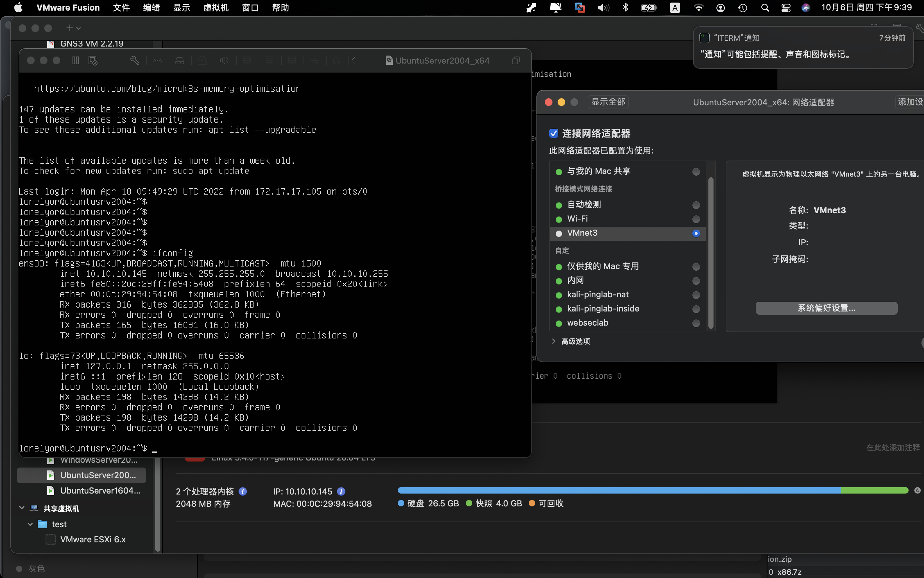
Task: Launch Siri from menu bar
Action: tap(806, 8)
